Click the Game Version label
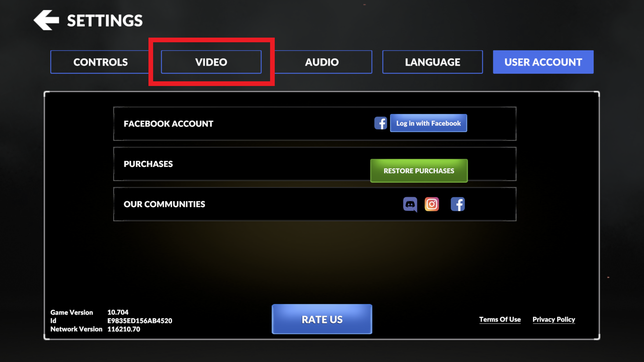This screenshot has width=644, height=362. 71,312
